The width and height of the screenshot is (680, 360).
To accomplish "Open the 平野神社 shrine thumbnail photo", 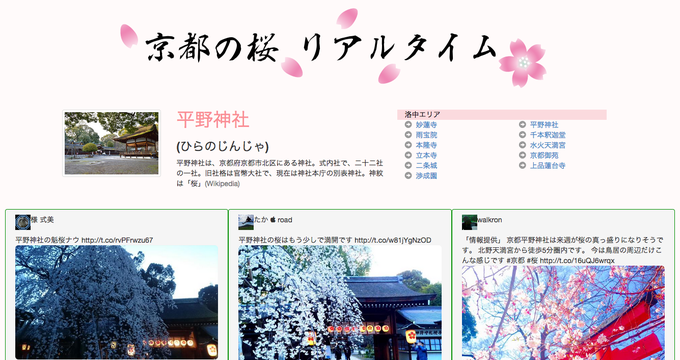I will (111, 143).
